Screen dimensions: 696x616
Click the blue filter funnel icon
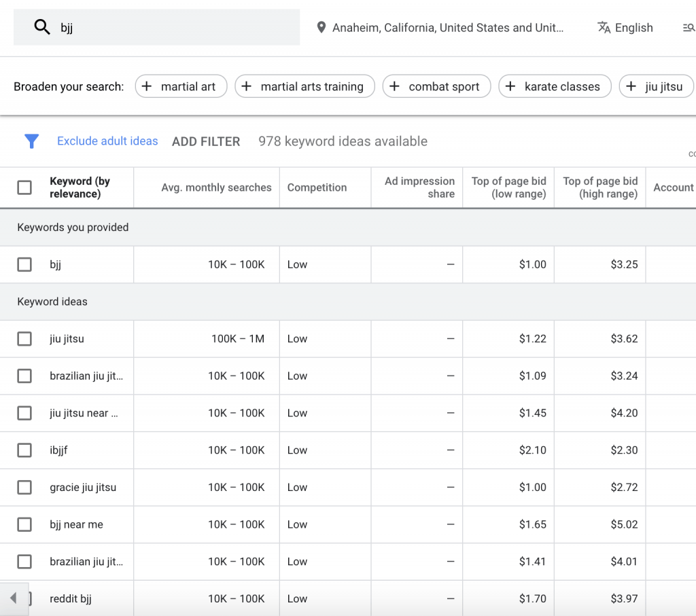point(31,141)
